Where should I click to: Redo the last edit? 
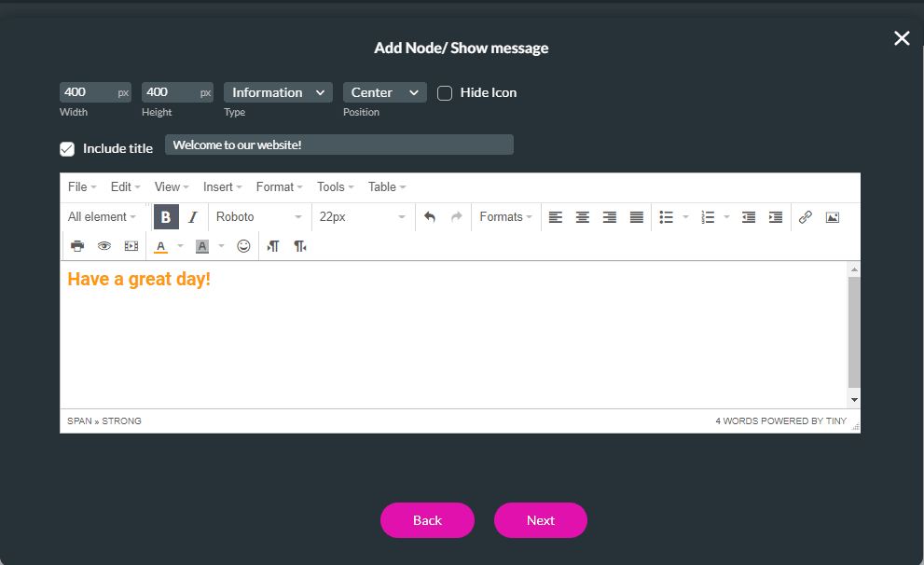tap(454, 216)
